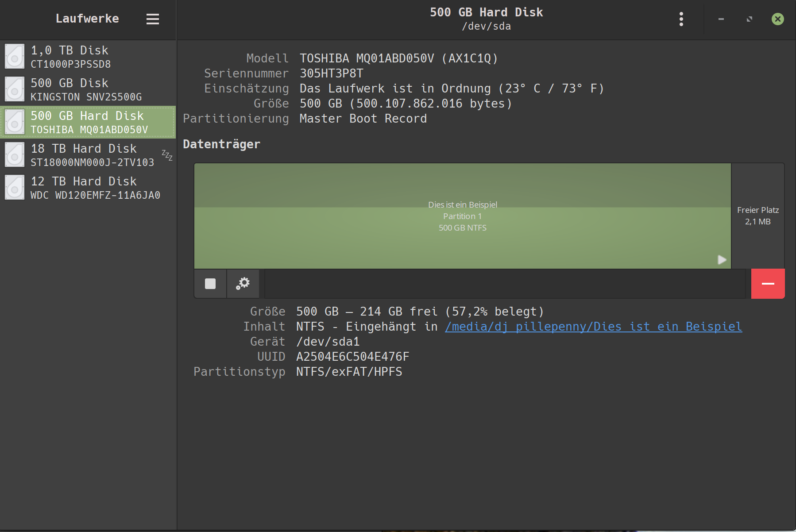Click the 500 GB Hard Disk window title
Image resolution: width=796 pixels, height=532 pixels.
point(487,12)
